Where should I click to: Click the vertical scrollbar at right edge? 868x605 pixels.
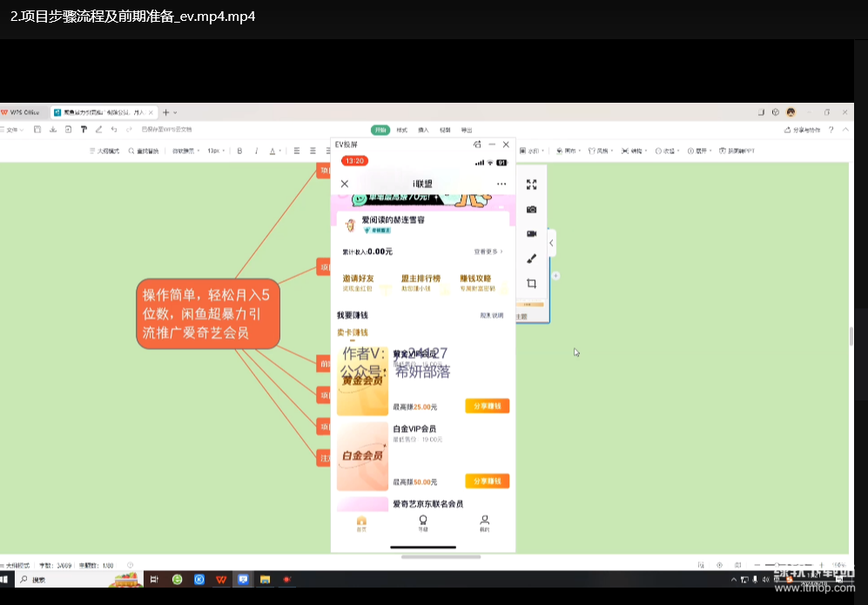[x=851, y=336]
